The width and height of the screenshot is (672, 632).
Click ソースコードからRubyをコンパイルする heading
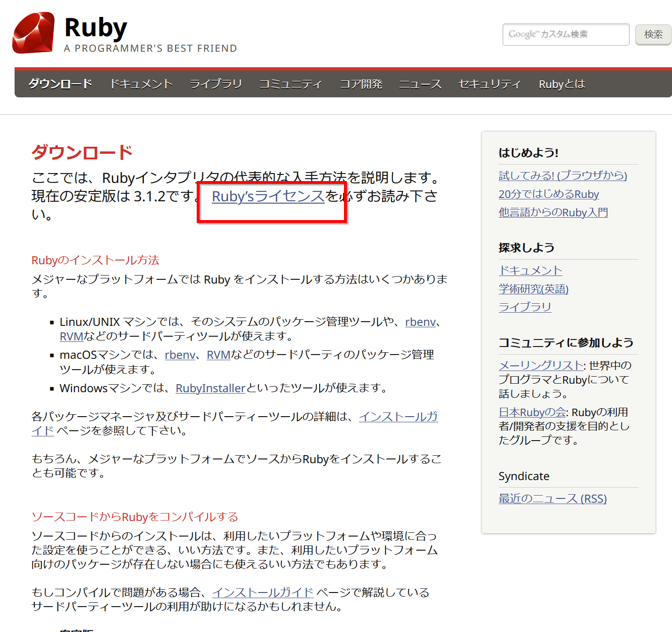135,517
